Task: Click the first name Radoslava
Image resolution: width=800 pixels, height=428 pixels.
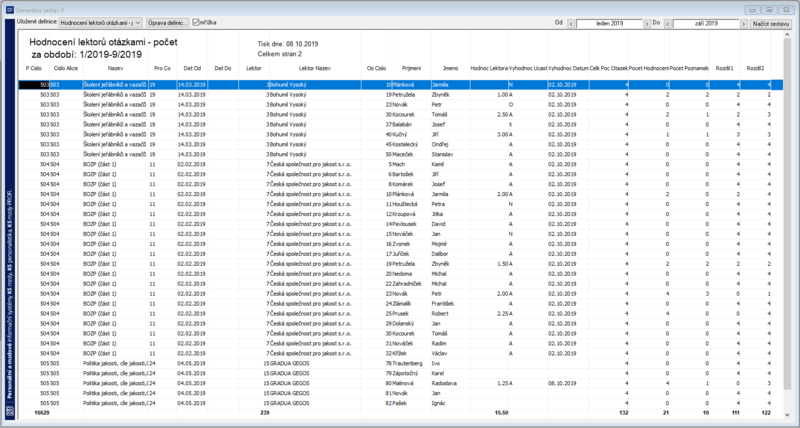Action: coord(443,384)
